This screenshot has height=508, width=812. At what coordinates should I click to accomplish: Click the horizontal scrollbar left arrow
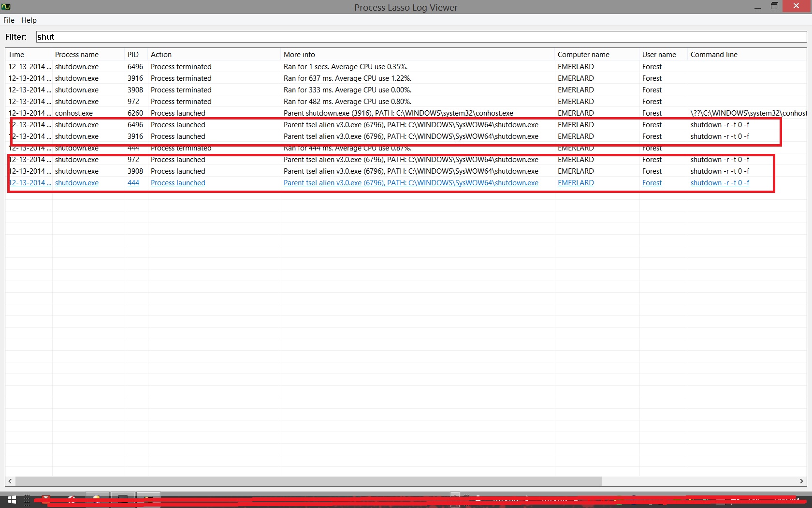(x=11, y=481)
